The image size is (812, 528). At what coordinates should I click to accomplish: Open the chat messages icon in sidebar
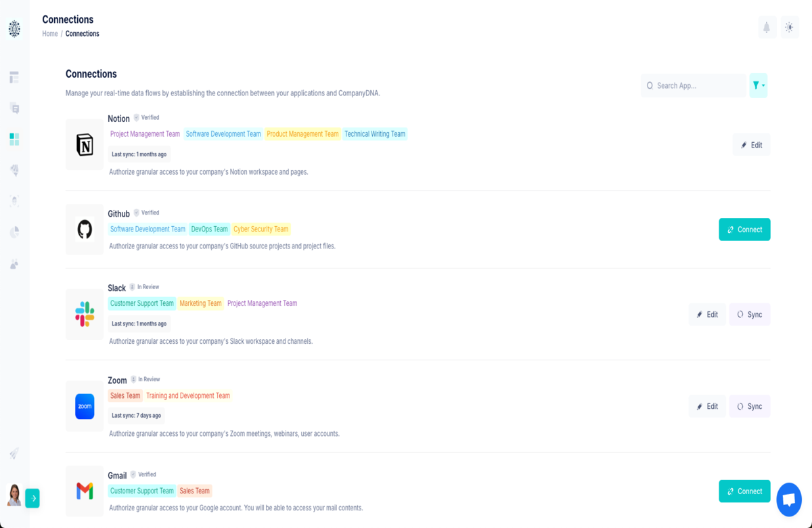(x=14, y=108)
